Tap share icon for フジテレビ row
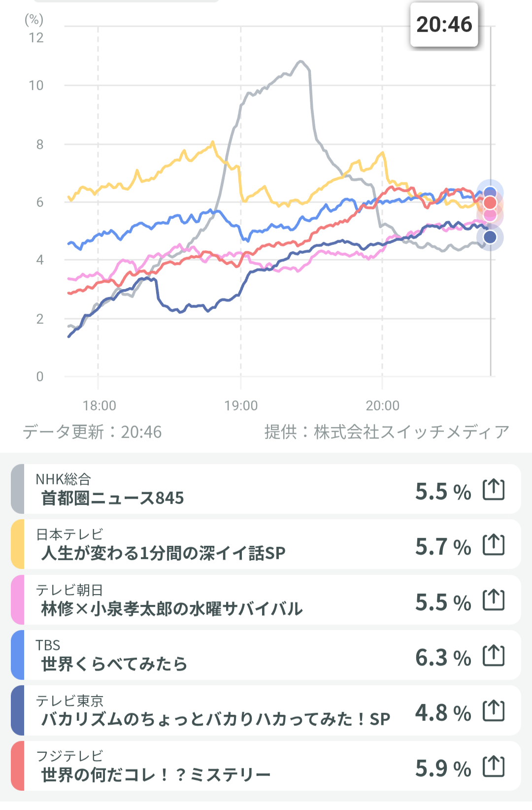The height and width of the screenshot is (810, 532). 494,766
